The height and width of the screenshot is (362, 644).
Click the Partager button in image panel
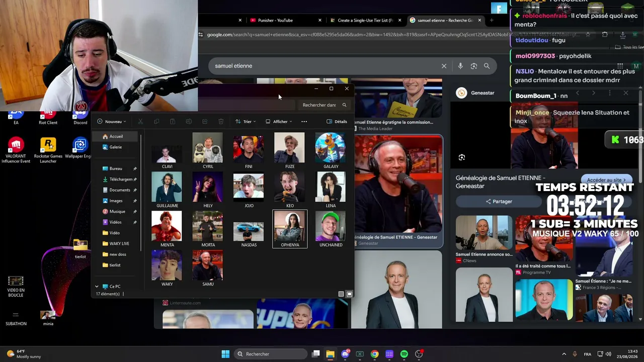pyautogui.click(x=499, y=202)
